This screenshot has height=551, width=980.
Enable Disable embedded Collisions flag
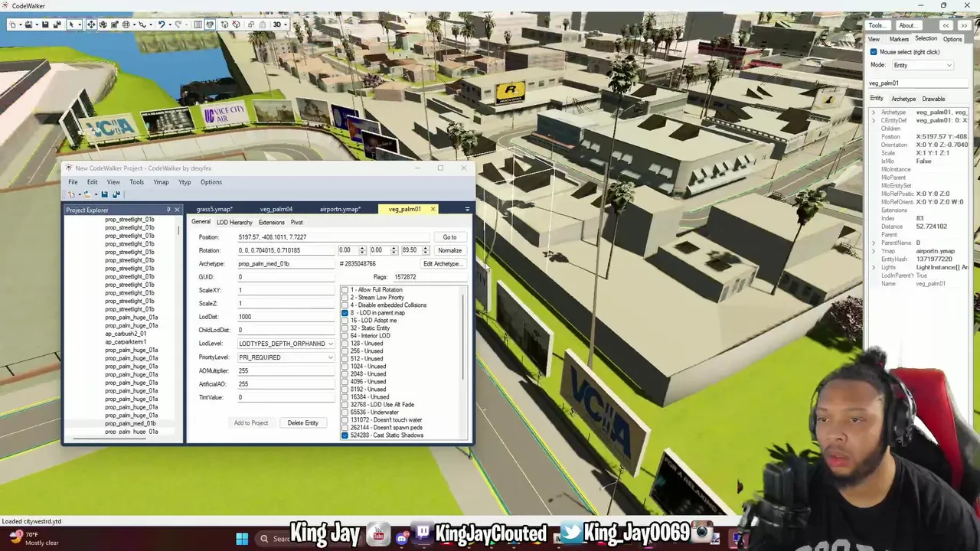pyautogui.click(x=345, y=305)
